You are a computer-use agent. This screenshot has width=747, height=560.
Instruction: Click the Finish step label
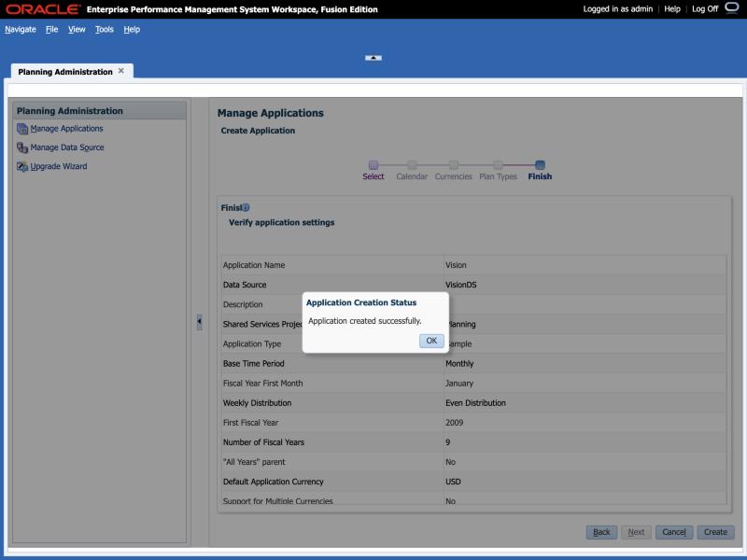coord(540,176)
